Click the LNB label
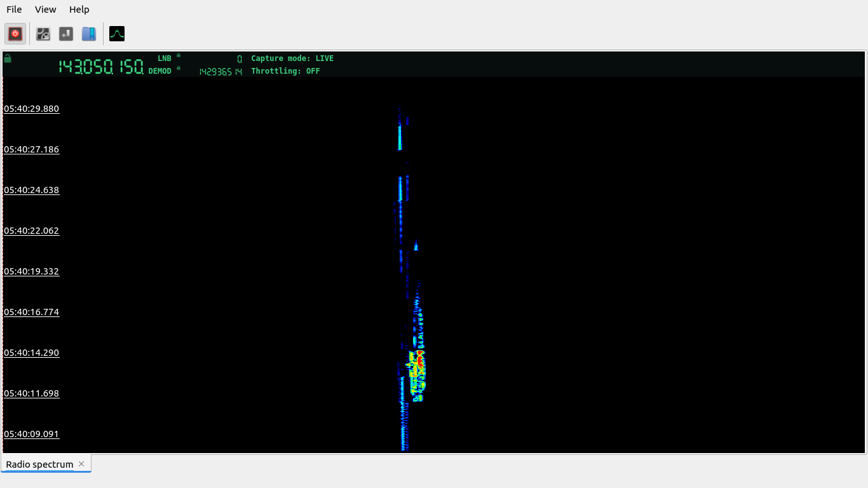Image resolution: width=868 pixels, height=488 pixels. (x=165, y=58)
